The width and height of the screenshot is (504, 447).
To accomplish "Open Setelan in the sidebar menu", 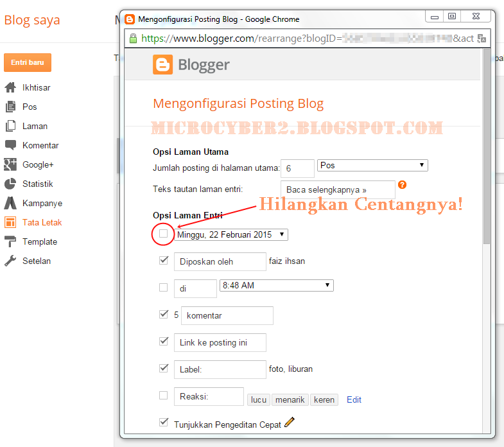I will coord(37,261).
